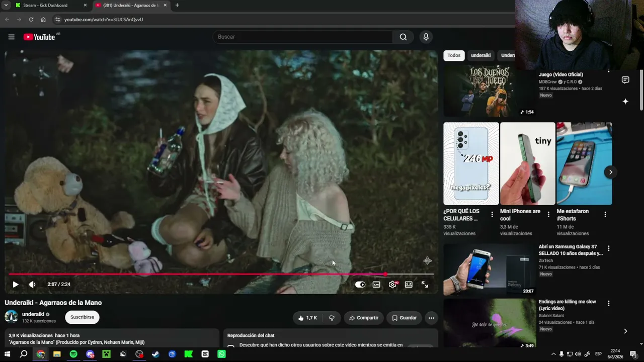This screenshot has width=644, height=362.
Task: Open the underaiki channel name link
Action: coord(33,314)
